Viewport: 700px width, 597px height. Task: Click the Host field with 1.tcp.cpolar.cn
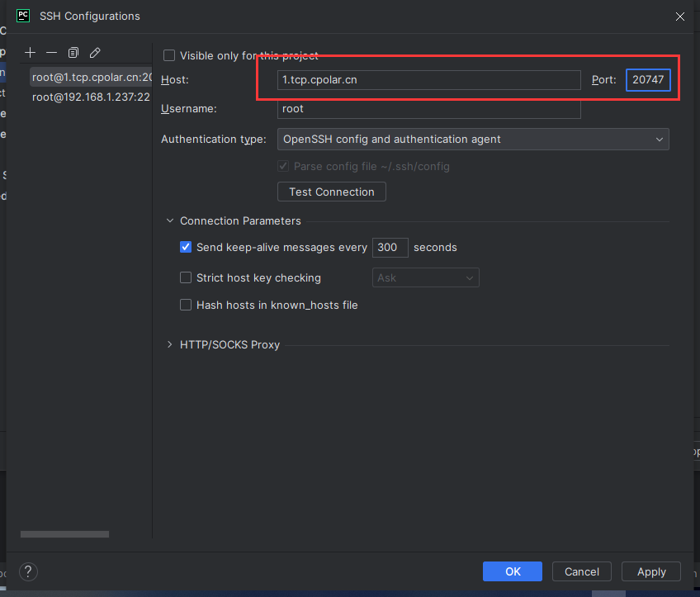429,80
